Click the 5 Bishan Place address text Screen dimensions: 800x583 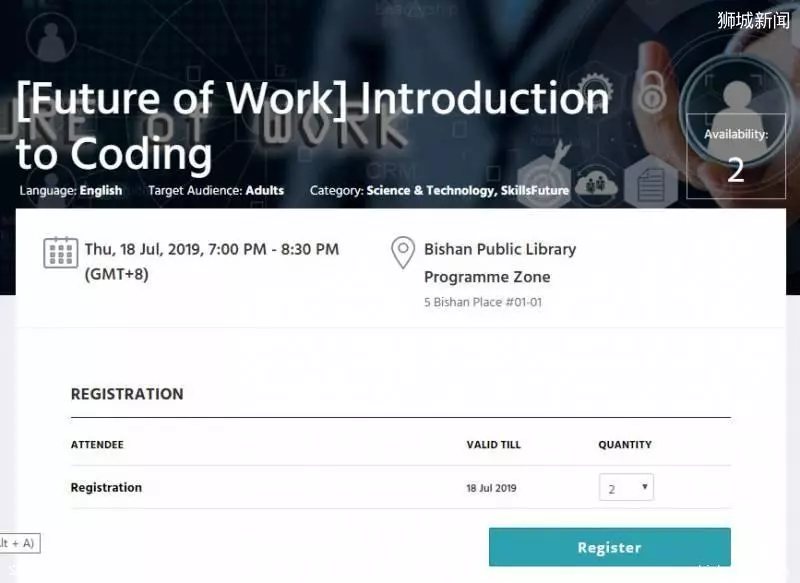(x=483, y=302)
